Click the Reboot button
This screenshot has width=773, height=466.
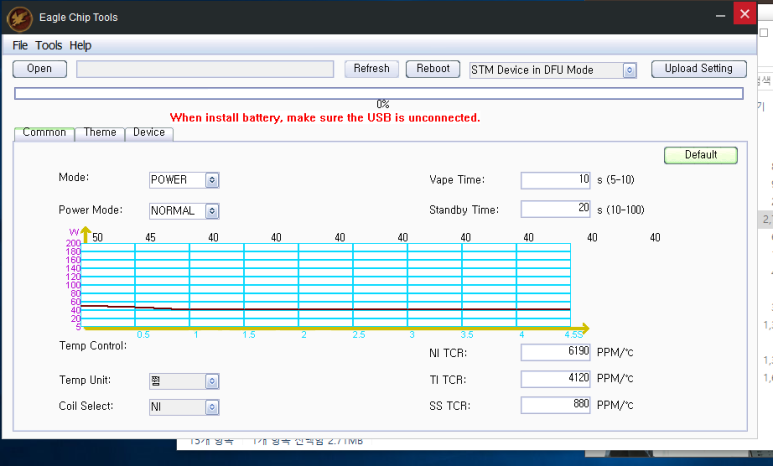coord(433,69)
